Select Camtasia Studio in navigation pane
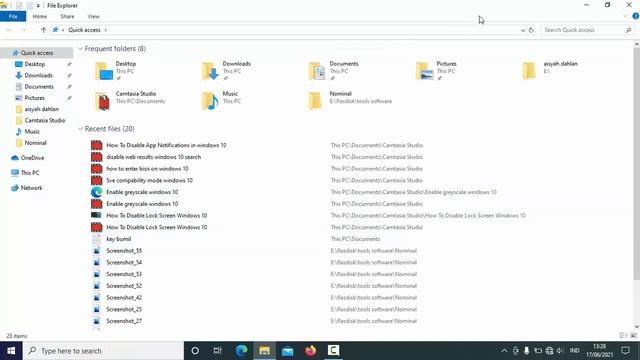Image resolution: width=640 pixels, height=360 pixels. pos(44,120)
